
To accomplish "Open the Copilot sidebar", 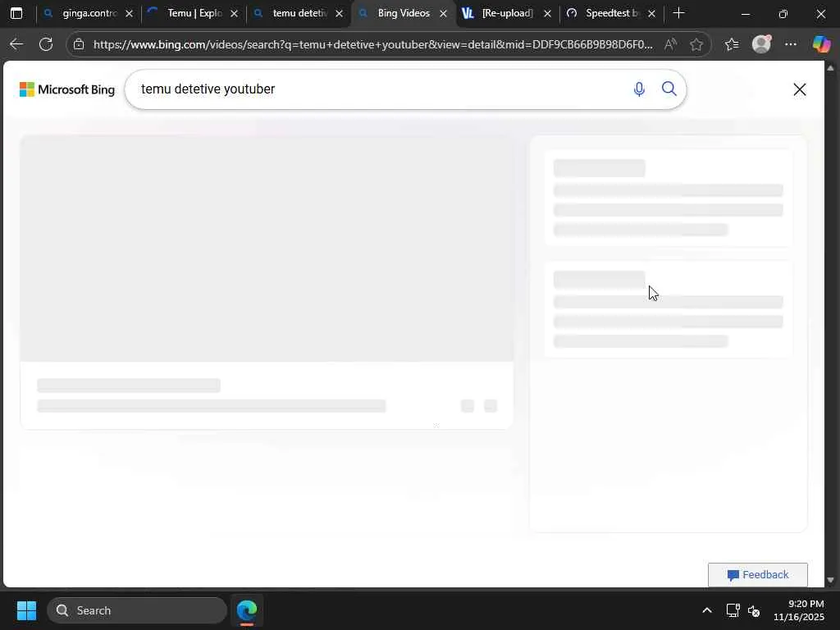I will coord(821,44).
